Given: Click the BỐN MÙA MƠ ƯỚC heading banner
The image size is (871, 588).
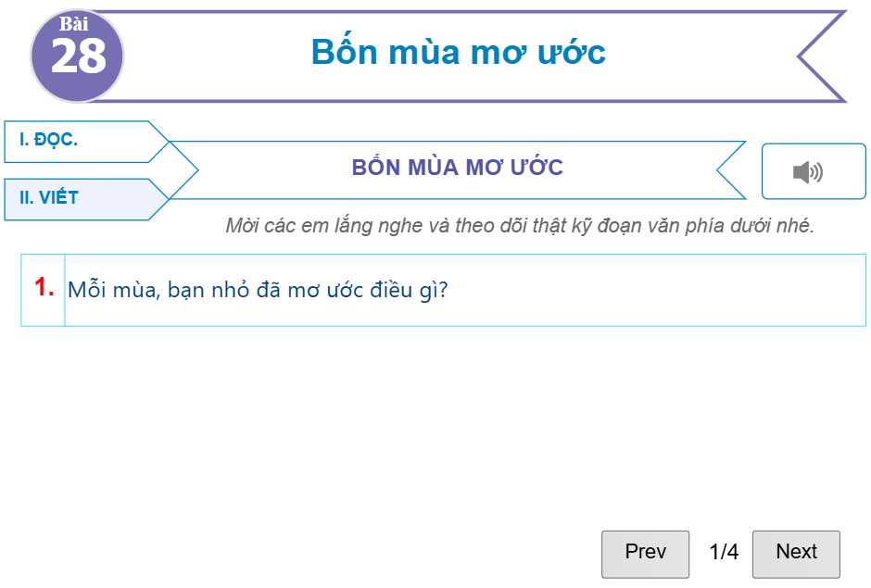Looking at the screenshot, I should (x=459, y=168).
